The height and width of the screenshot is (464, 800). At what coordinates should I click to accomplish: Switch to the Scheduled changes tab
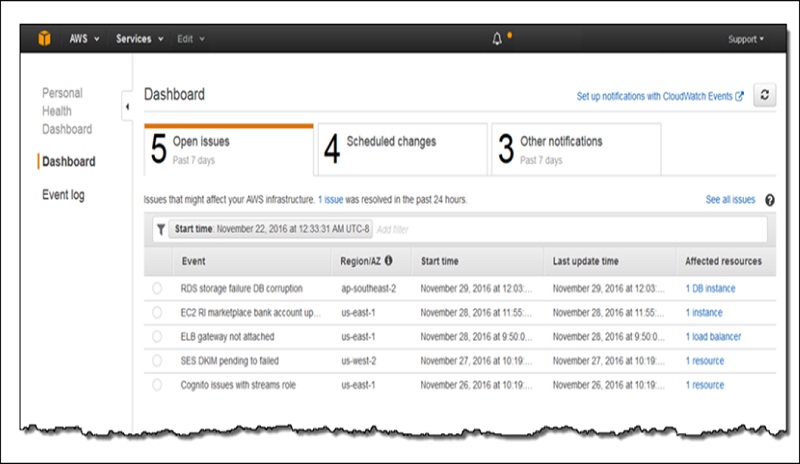click(401, 148)
